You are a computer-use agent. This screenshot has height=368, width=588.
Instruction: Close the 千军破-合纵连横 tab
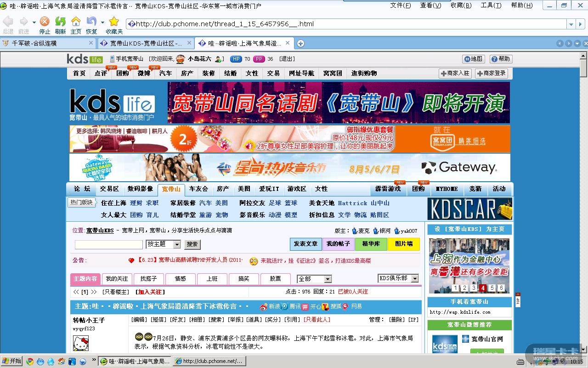click(x=91, y=43)
